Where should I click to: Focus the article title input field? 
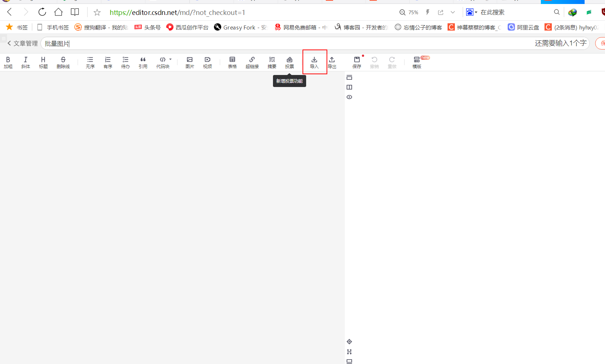315,43
